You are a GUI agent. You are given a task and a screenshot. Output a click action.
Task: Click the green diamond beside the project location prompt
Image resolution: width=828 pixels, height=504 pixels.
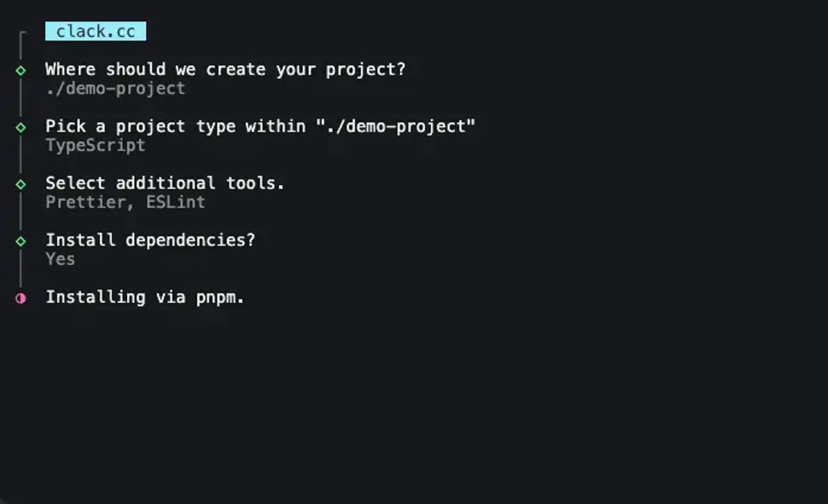[20, 71]
